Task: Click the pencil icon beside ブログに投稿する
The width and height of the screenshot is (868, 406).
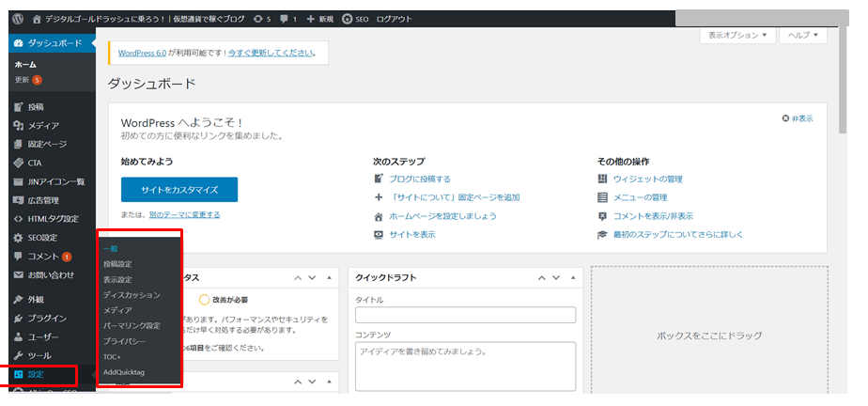Action: pyautogui.click(x=379, y=179)
